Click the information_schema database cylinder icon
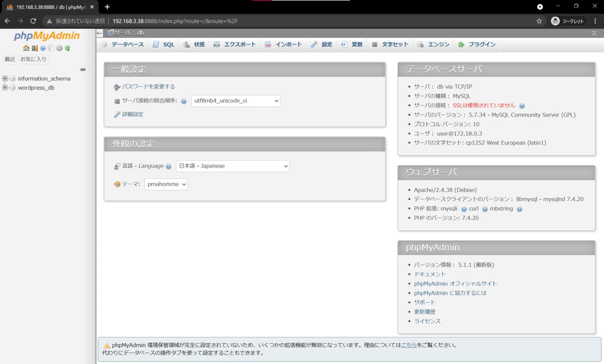604x364 pixels. (x=13, y=79)
